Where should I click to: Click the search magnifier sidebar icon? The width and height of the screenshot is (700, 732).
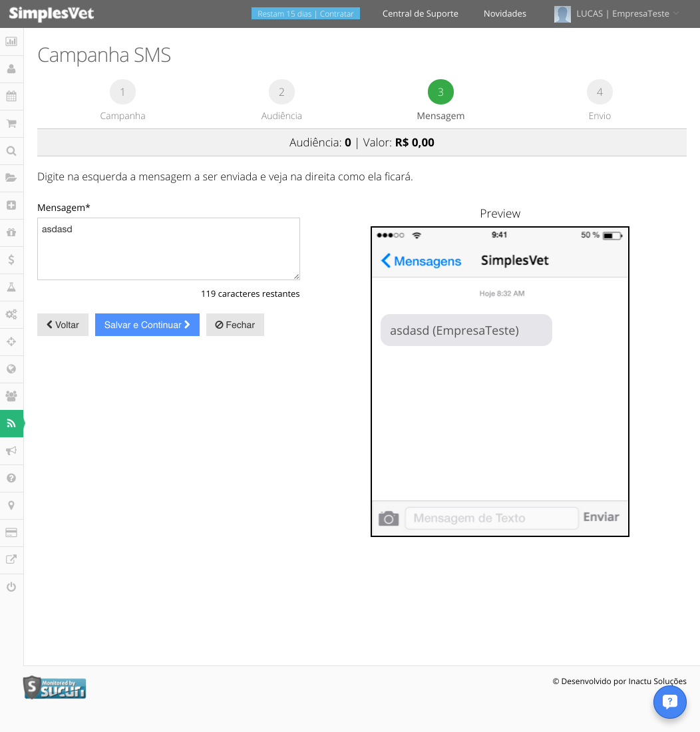click(x=11, y=151)
